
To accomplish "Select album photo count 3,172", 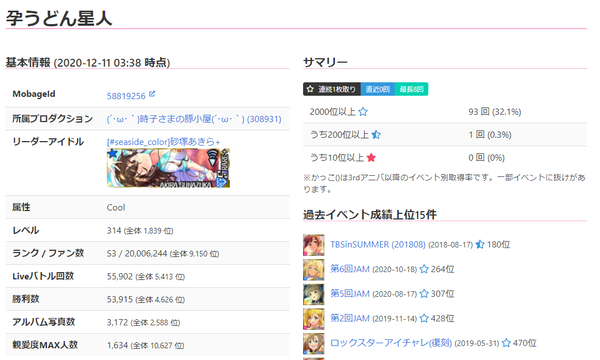I will click(x=117, y=323).
